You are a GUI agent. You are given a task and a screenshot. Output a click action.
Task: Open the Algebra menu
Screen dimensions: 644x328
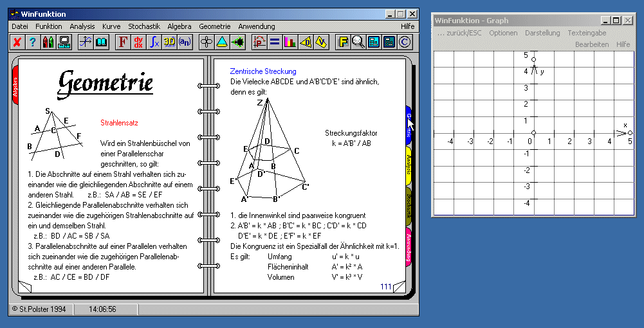tap(179, 26)
